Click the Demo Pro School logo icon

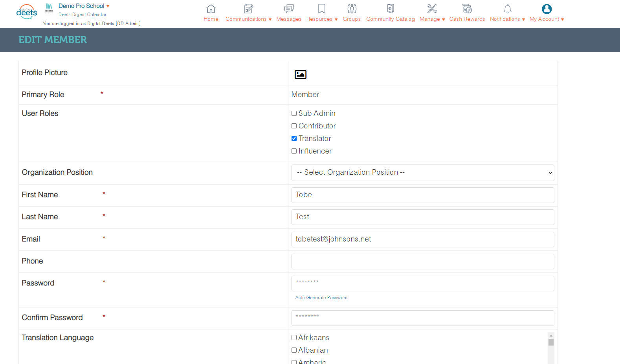[49, 8]
